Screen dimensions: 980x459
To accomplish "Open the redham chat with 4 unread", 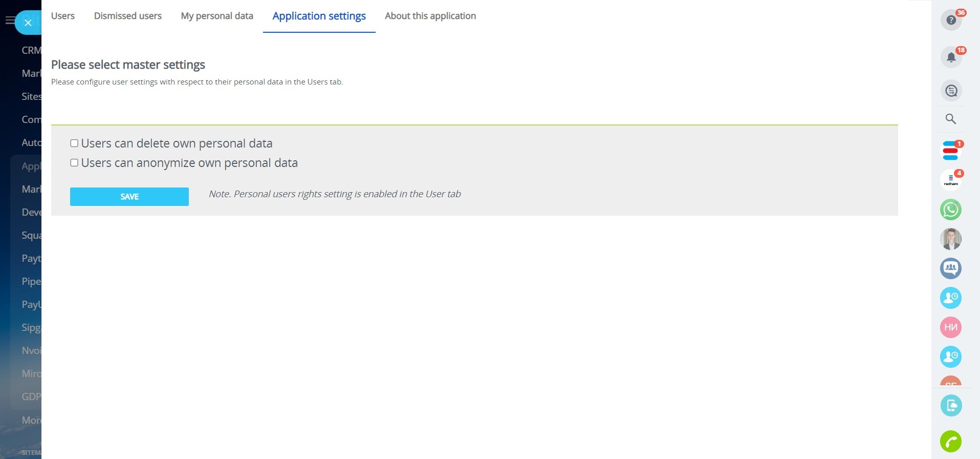I will pyautogui.click(x=951, y=180).
